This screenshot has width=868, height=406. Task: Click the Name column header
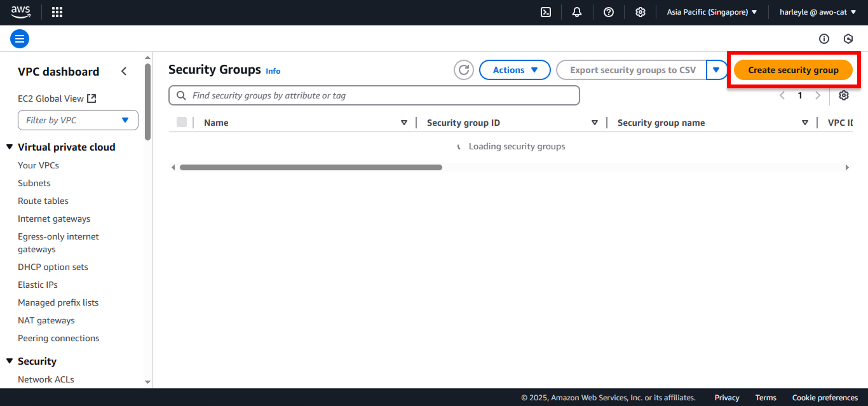coord(216,123)
